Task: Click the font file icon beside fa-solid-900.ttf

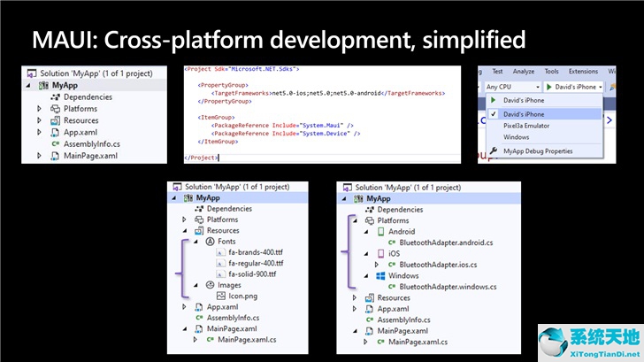Action: point(220,274)
